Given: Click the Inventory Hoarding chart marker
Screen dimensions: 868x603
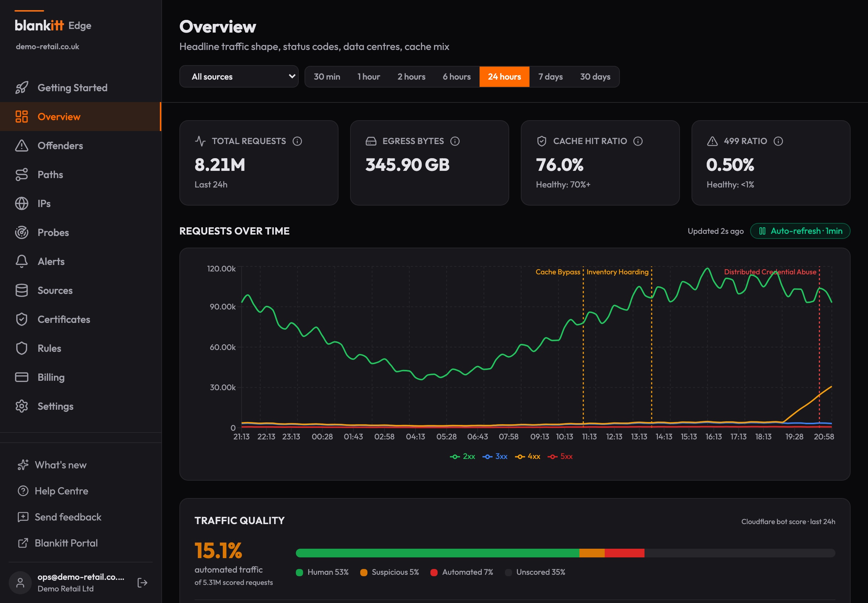Looking at the screenshot, I should (x=617, y=272).
